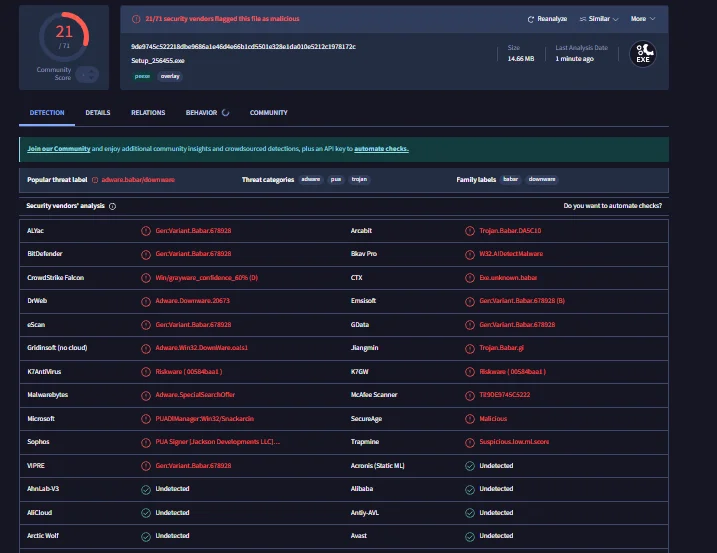Select the pua threat category chip
The image size is (717, 553).
[x=336, y=179]
